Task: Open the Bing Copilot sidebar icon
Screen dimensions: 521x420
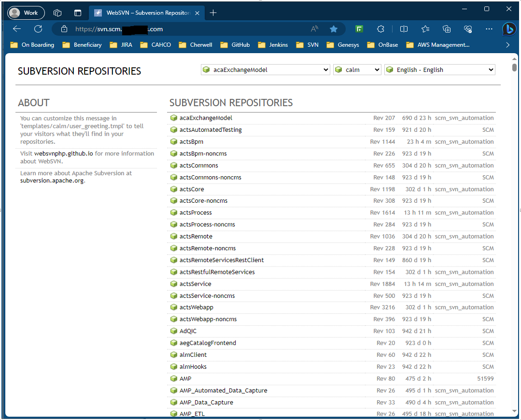Action: (x=509, y=29)
